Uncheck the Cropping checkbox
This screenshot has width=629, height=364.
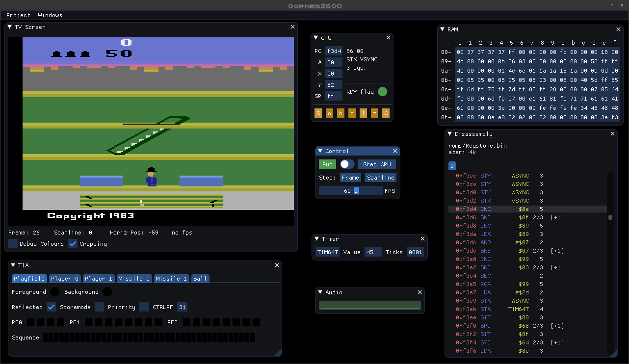pyautogui.click(x=73, y=244)
